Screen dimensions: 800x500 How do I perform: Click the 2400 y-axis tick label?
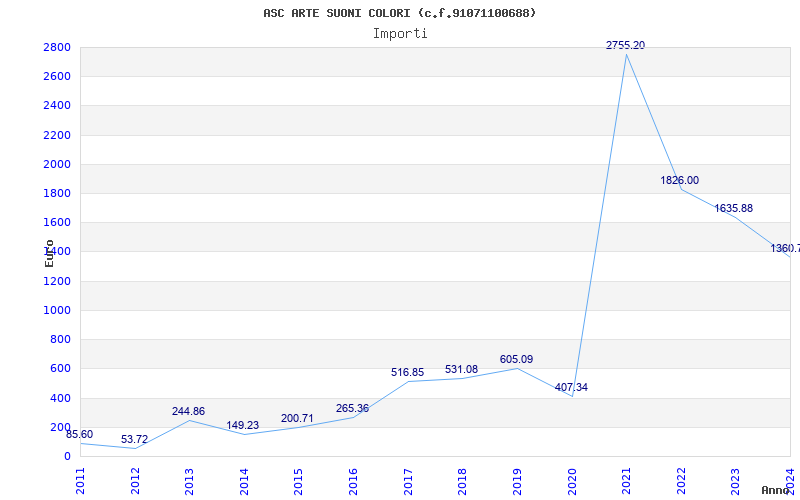(x=57, y=106)
